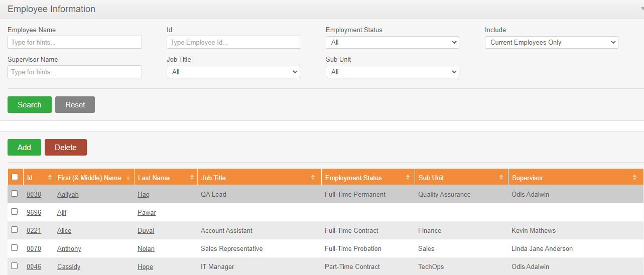The width and height of the screenshot is (644, 275).
Task: Sort by Job Title column arrows
Action: pos(313,178)
